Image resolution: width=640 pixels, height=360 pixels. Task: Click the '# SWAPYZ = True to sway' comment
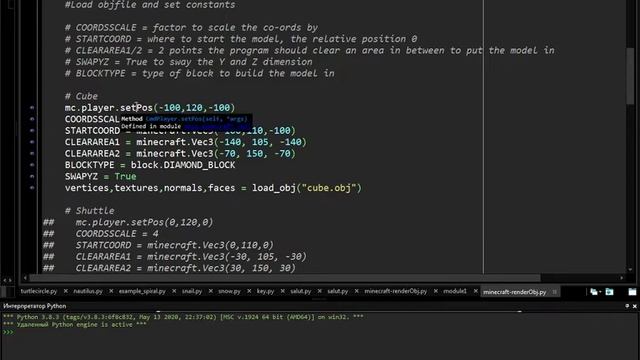tap(188, 62)
